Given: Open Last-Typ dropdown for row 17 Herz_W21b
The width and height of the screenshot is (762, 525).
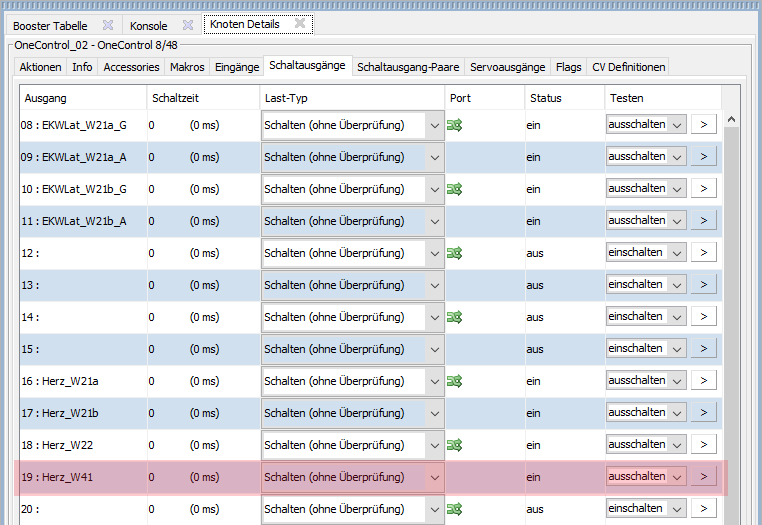Looking at the screenshot, I should tap(434, 414).
